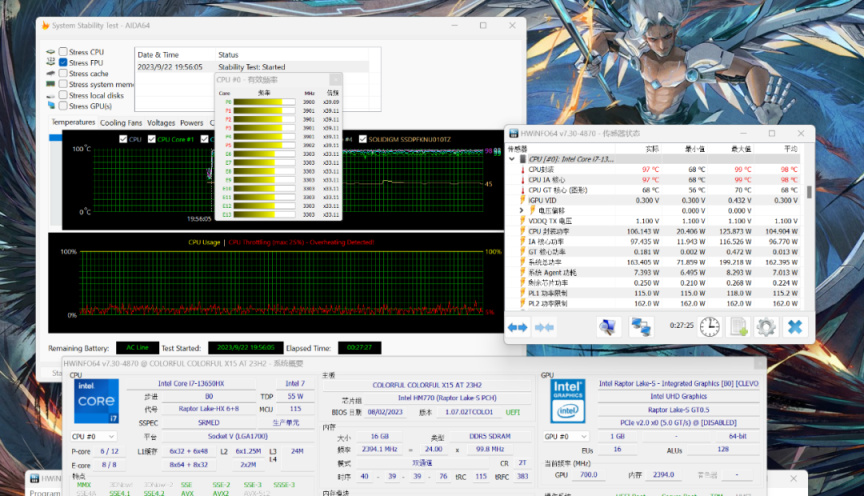Click the lightning icon on the PL1 row
The image size is (864, 496).
pos(522,293)
